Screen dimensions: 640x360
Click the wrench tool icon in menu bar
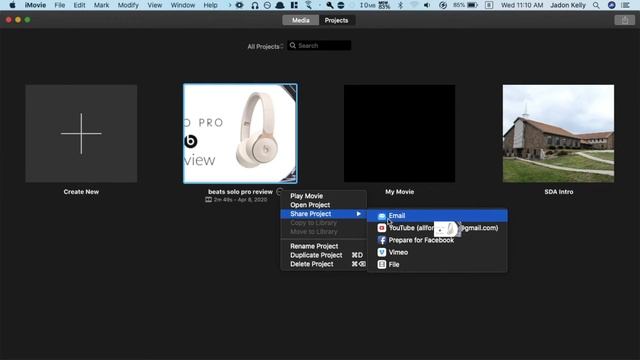(329, 5)
